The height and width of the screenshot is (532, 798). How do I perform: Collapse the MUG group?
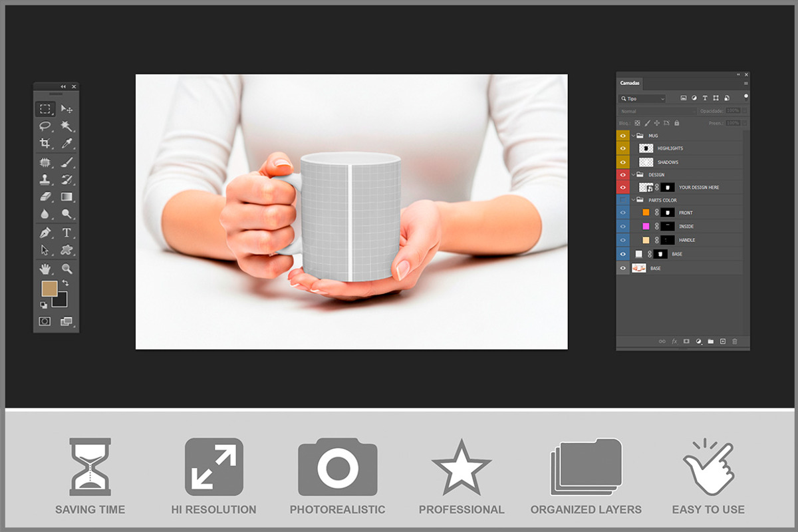pyautogui.click(x=633, y=135)
